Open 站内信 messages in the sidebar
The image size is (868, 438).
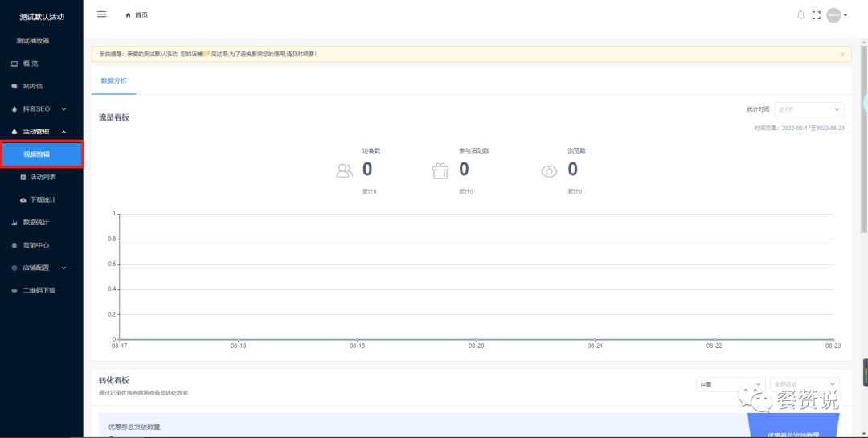point(42,86)
